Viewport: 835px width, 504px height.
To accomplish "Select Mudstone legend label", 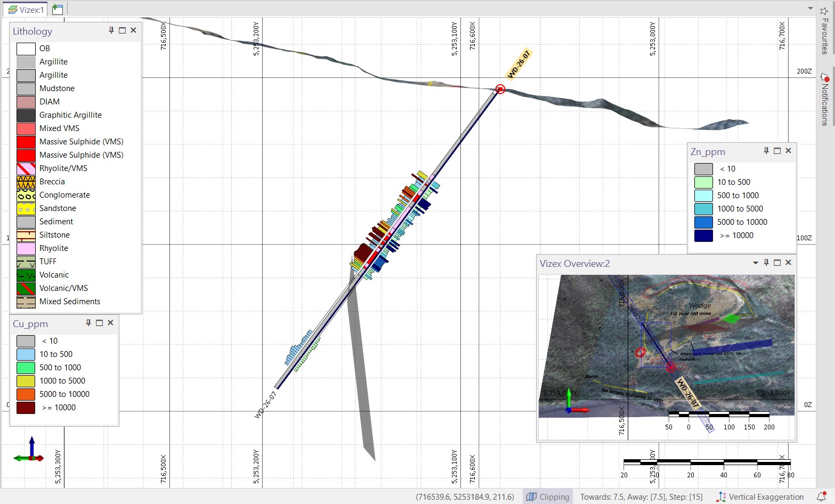I will pyautogui.click(x=57, y=88).
